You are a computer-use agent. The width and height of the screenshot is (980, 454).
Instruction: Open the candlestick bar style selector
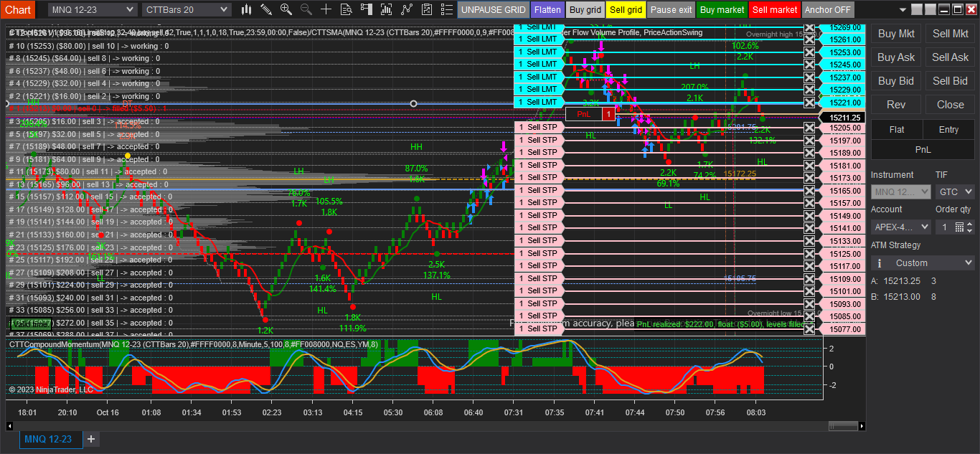tap(246, 9)
